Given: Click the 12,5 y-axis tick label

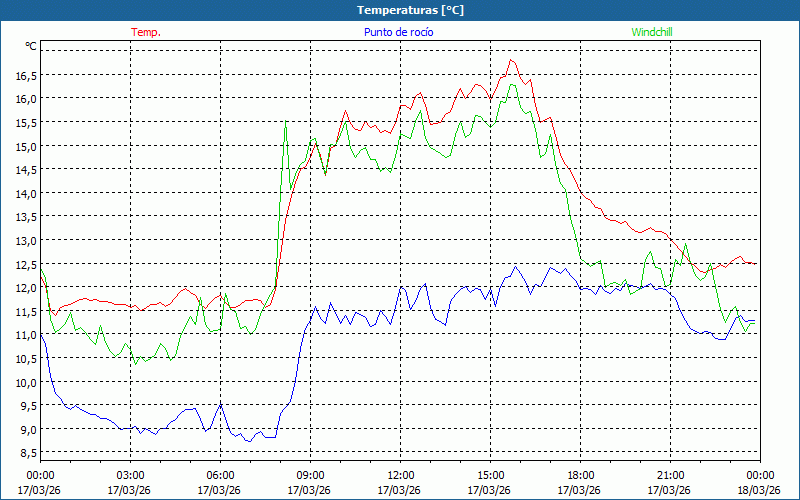Looking at the screenshot, I should (26, 264).
